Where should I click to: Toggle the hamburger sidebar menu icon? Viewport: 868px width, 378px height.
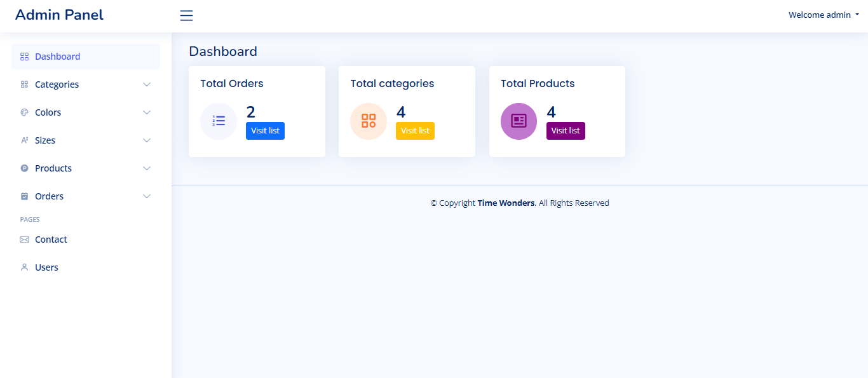(x=186, y=16)
